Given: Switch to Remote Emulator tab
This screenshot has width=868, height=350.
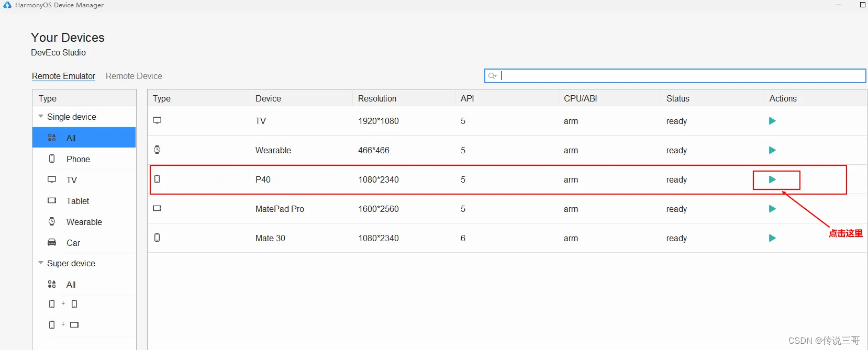Looking at the screenshot, I should click(63, 76).
